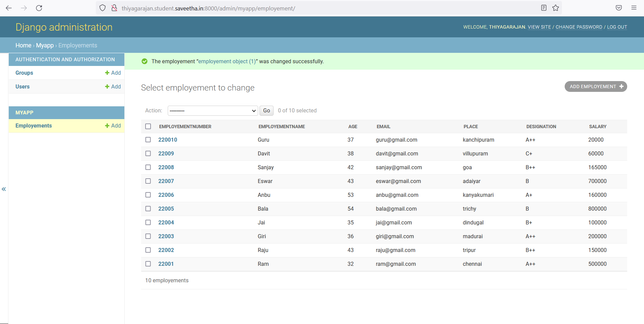Open the employement object (1) link
This screenshot has height=324, width=644.
pyautogui.click(x=227, y=61)
